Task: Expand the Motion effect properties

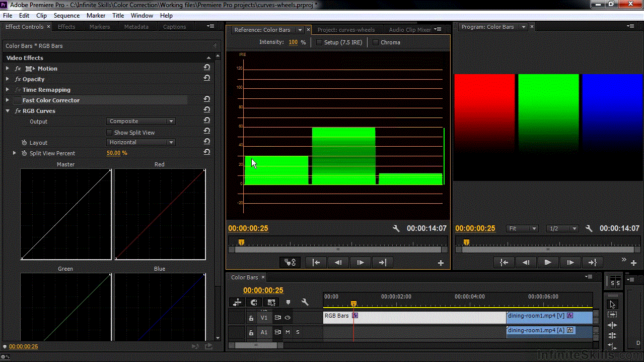Action: [x=8, y=68]
